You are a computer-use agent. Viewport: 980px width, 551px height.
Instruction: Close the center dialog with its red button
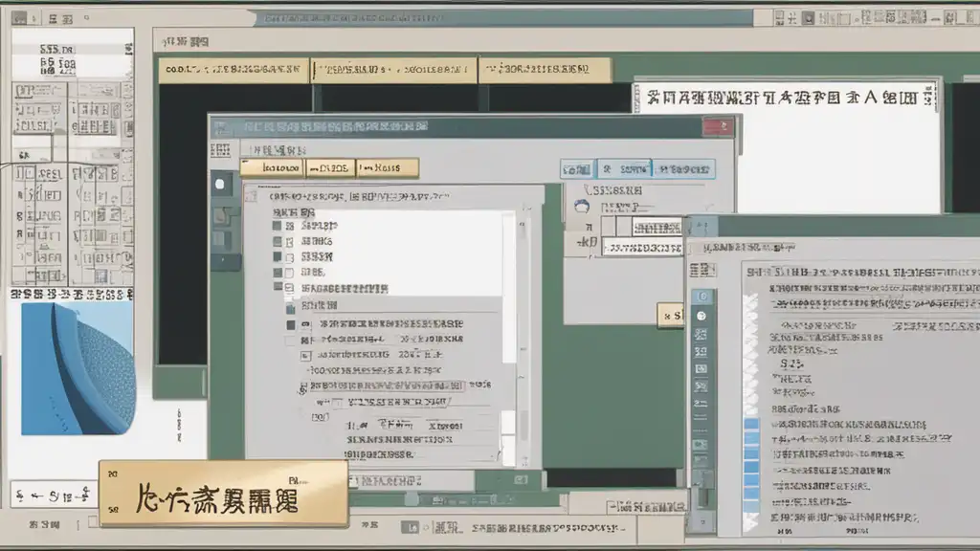click(718, 127)
